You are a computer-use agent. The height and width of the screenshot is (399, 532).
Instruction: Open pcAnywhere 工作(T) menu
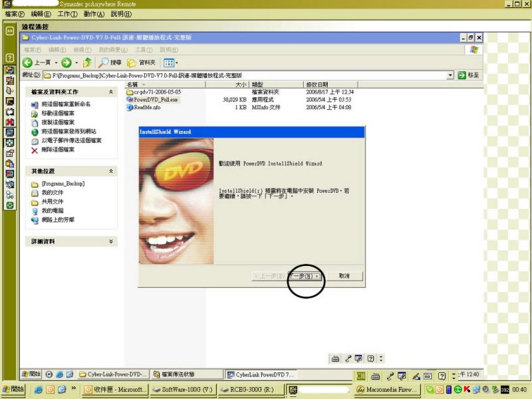[67, 14]
